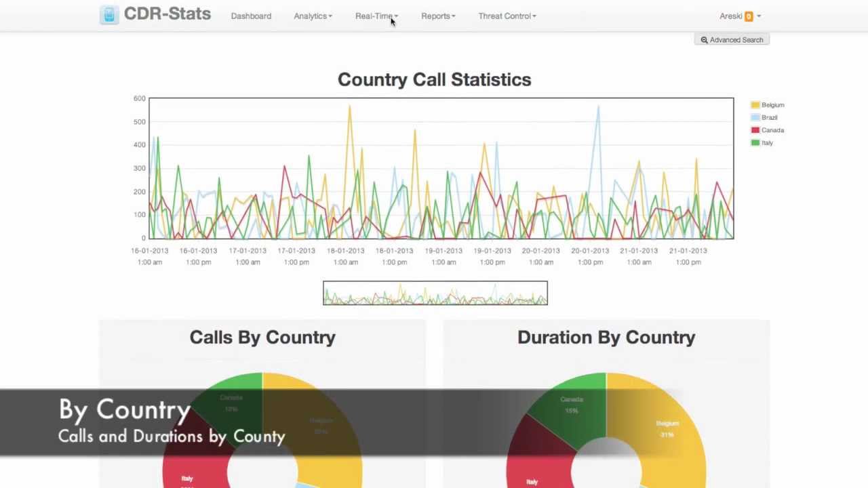
Task: Open the Dashboard menu item
Action: (251, 16)
